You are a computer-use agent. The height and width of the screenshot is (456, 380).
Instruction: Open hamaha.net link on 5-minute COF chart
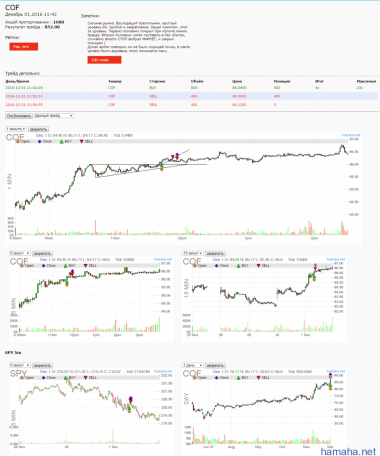(x=163, y=259)
